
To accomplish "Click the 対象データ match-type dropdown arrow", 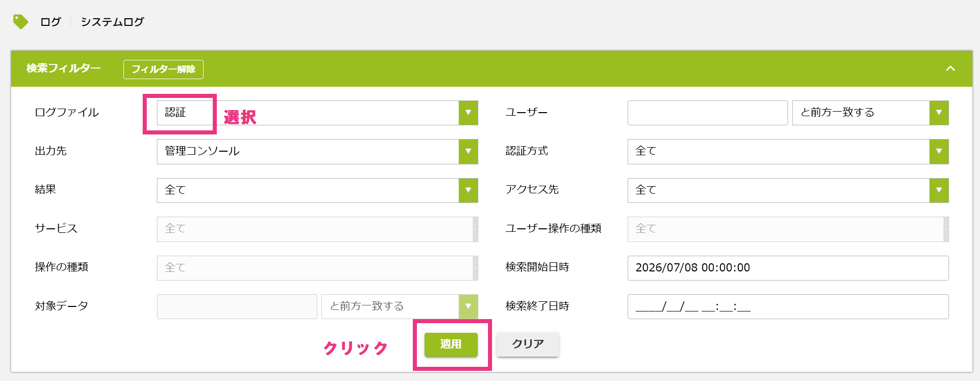I will 468,306.
